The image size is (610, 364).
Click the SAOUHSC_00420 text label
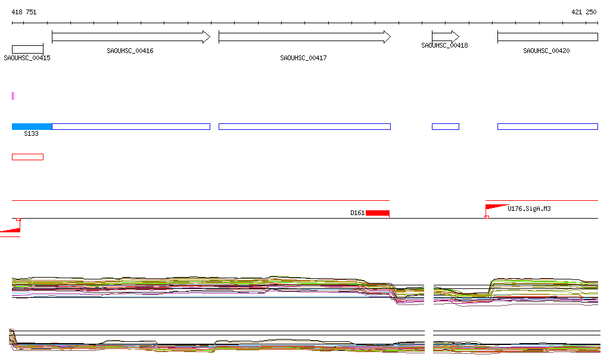pos(546,51)
